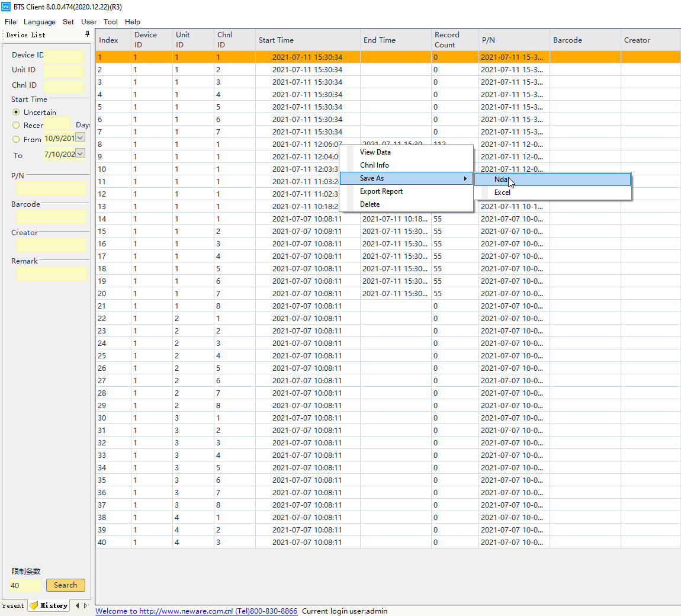Screen dimensions: 681x616
Task: Choose the From date range radio button
Action: coord(16,139)
